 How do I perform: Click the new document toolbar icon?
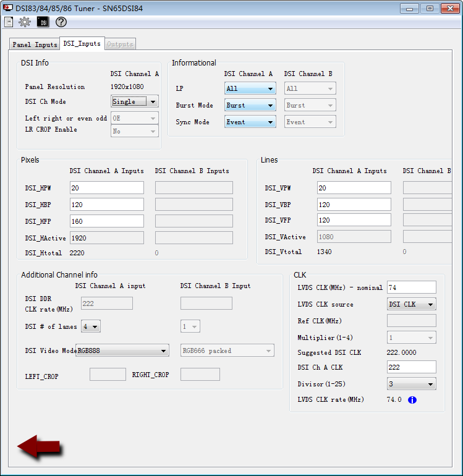tap(9, 22)
